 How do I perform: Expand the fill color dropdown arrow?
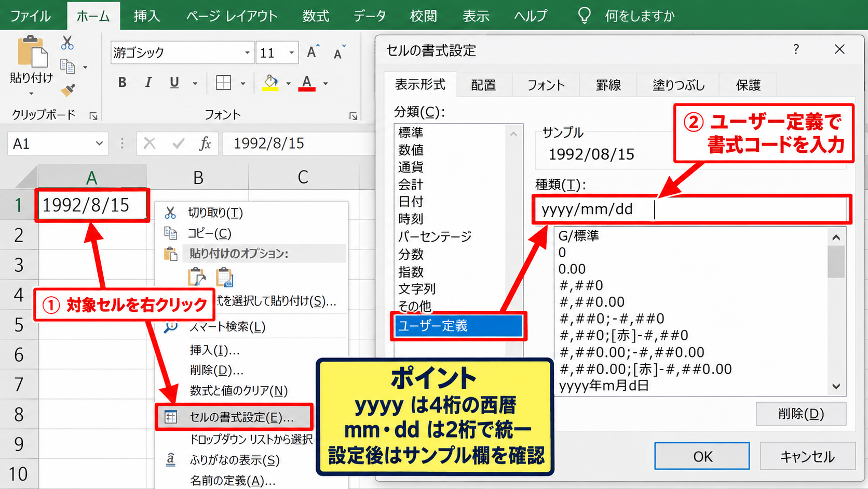[288, 83]
